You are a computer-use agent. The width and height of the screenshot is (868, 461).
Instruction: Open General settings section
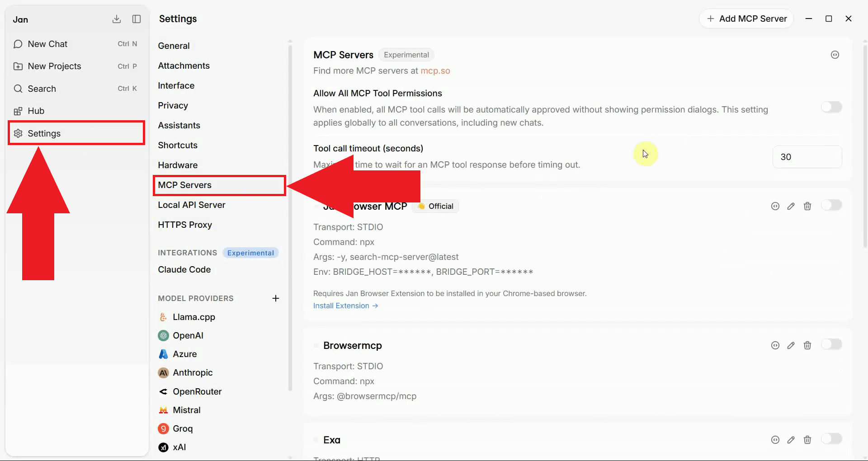pos(174,46)
